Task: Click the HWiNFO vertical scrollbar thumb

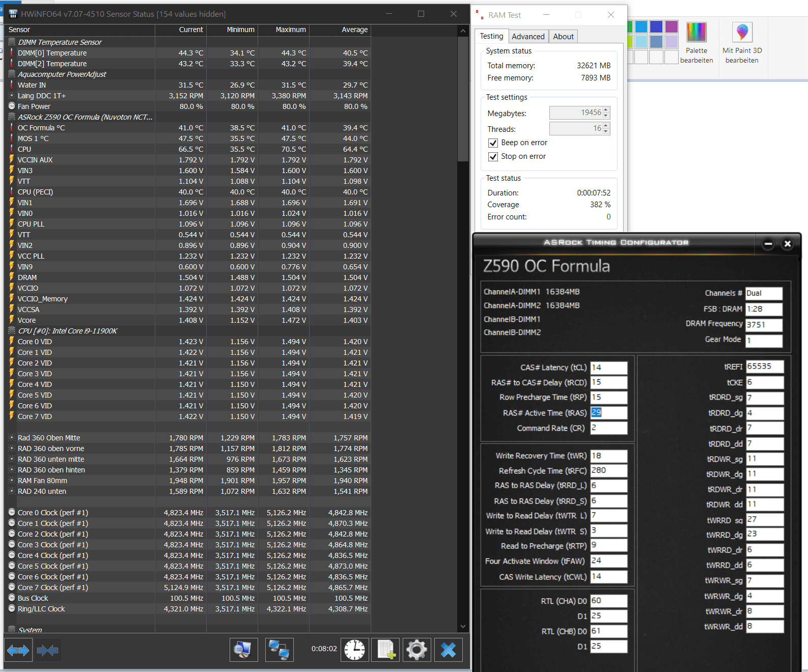Action: coord(463,99)
